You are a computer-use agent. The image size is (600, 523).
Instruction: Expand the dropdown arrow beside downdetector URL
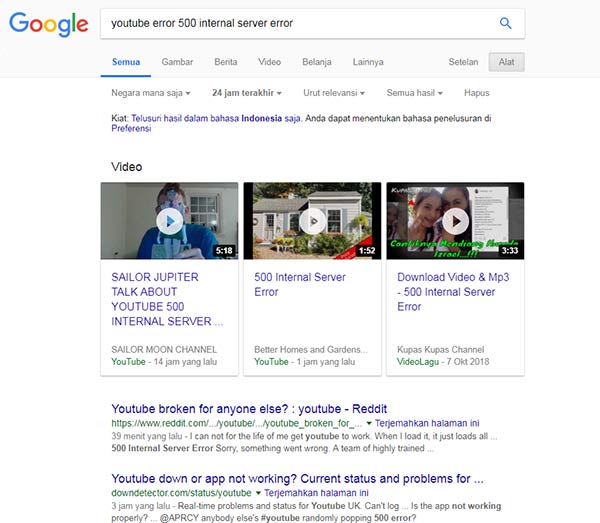pyautogui.click(x=258, y=493)
